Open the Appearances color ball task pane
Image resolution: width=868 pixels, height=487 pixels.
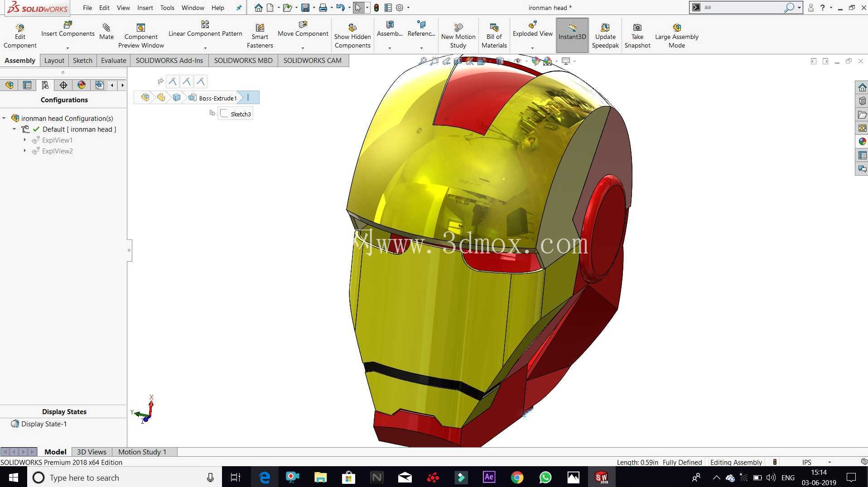click(x=862, y=142)
